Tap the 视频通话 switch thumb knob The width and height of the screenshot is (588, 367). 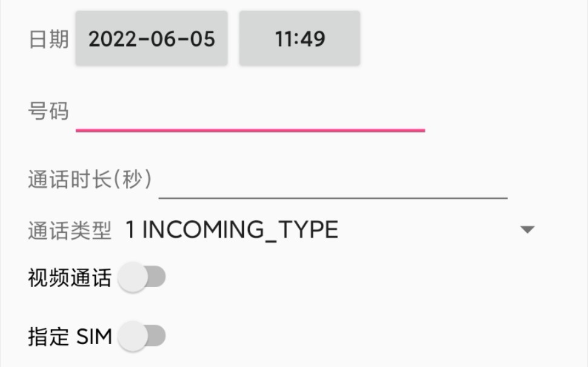point(132,279)
